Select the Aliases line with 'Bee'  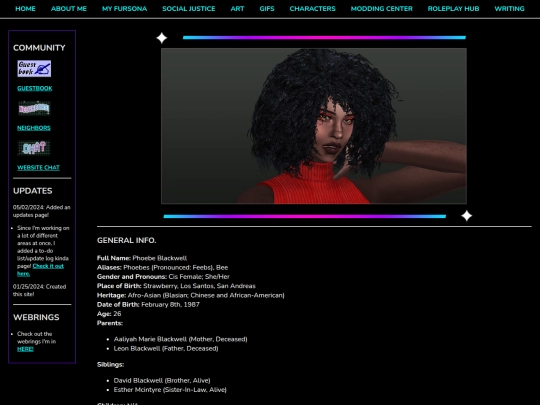point(163,268)
